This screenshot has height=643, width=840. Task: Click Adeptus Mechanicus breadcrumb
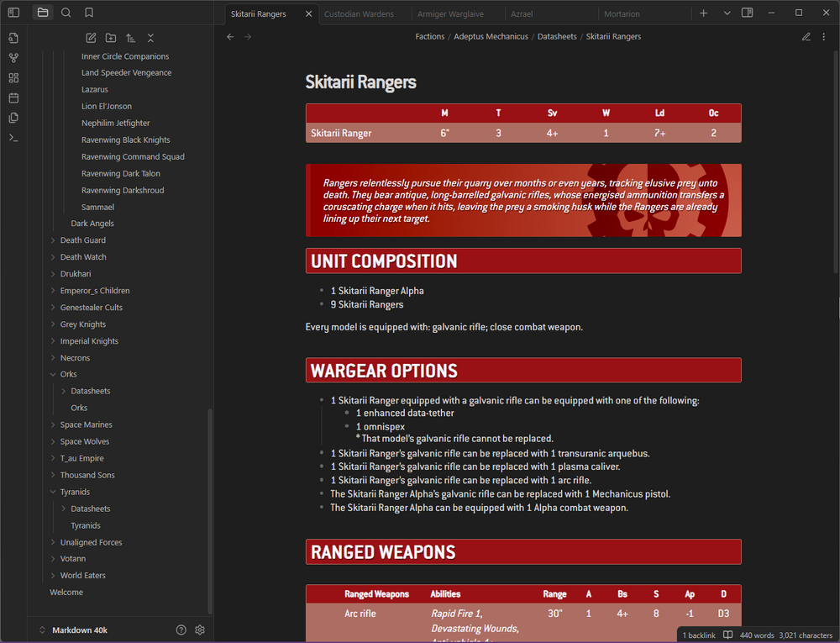coord(491,36)
